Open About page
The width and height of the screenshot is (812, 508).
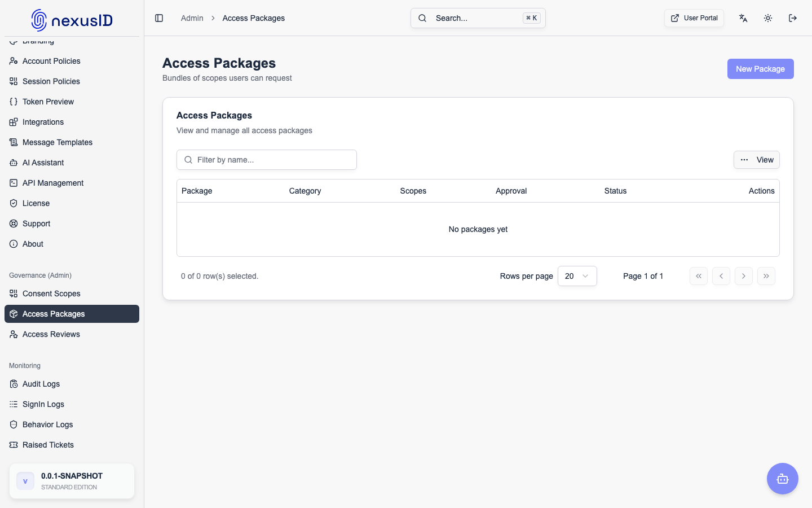pos(72,244)
